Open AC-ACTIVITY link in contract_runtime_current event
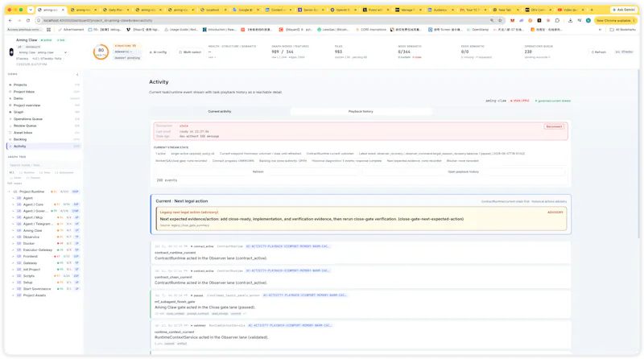This screenshot has height=359, width=644. [288, 246]
